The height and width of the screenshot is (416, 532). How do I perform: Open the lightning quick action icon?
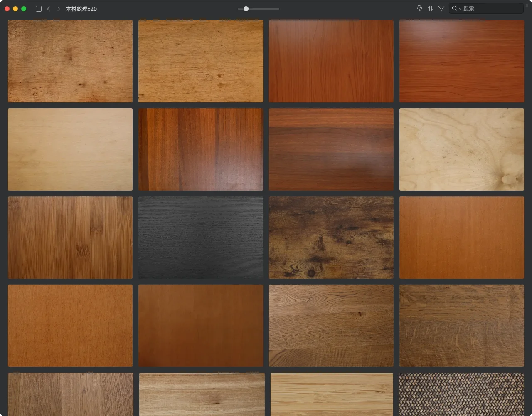[x=419, y=8]
